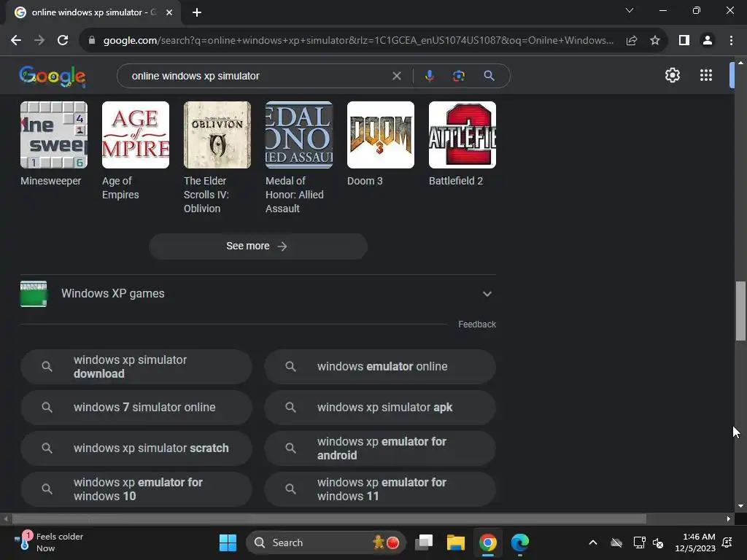Open the clock showing 1:46 AM
The height and width of the screenshot is (560, 747).
[x=695, y=542]
